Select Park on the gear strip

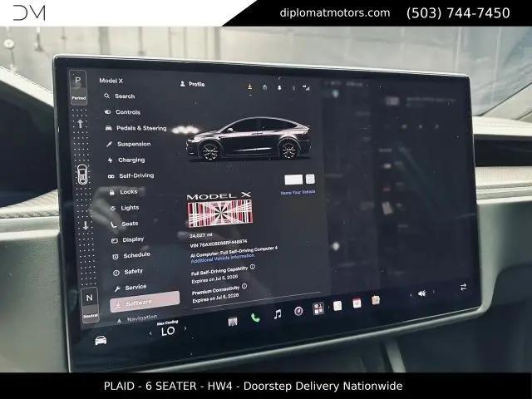tap(78, 87)
